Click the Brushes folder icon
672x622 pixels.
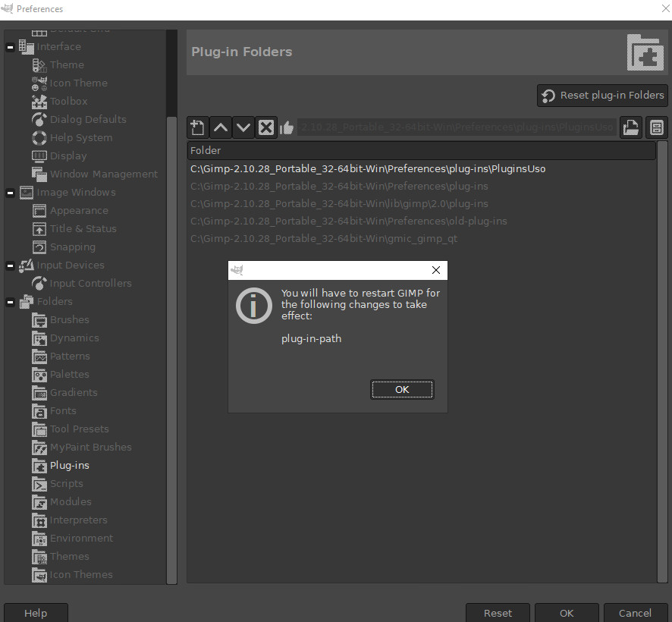39,320
